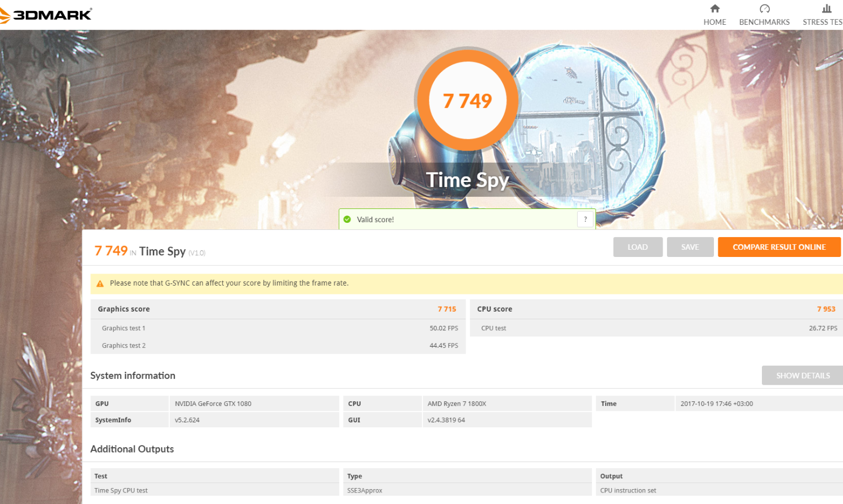Click the CPU instruction set output cell

pos(719,490)
